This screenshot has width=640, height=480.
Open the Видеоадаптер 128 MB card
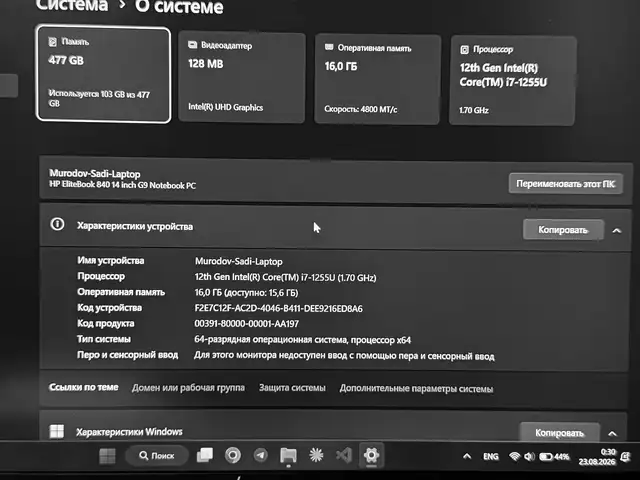pyautogui.click(x=242, y=78)
